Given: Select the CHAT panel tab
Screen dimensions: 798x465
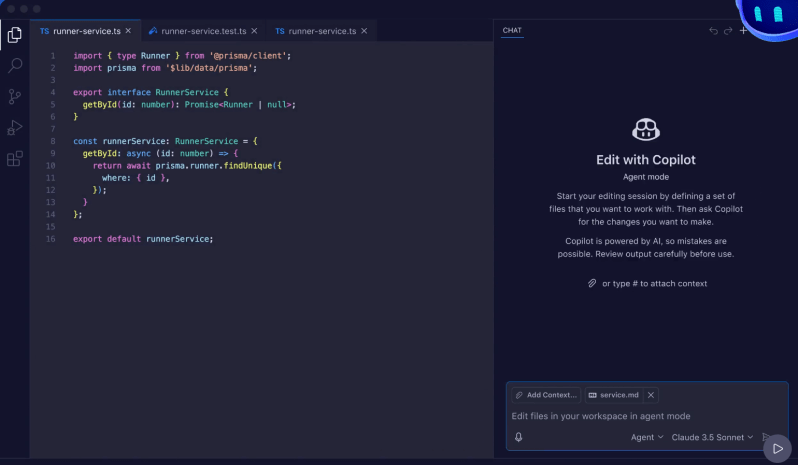Looking at the screenshot, I should (x=512, y=31).
